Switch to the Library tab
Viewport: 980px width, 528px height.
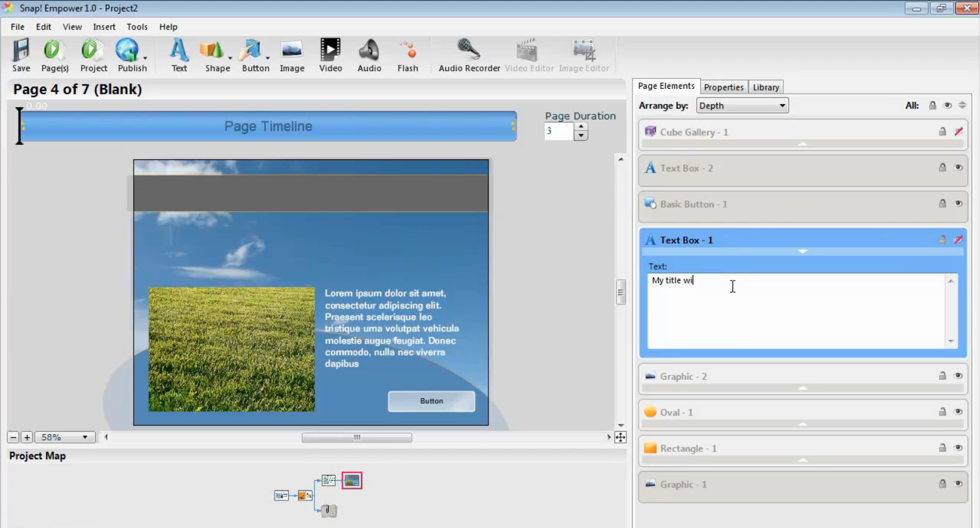(x=766, y=87)
